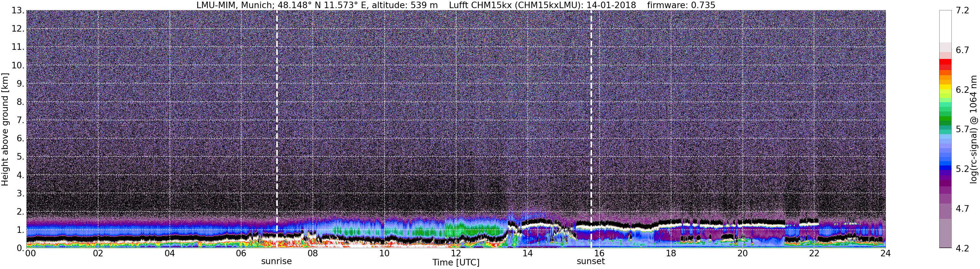Click the y-axis tick label '9.'
This screenshot has height=269, width=980.
pos(21,84)
